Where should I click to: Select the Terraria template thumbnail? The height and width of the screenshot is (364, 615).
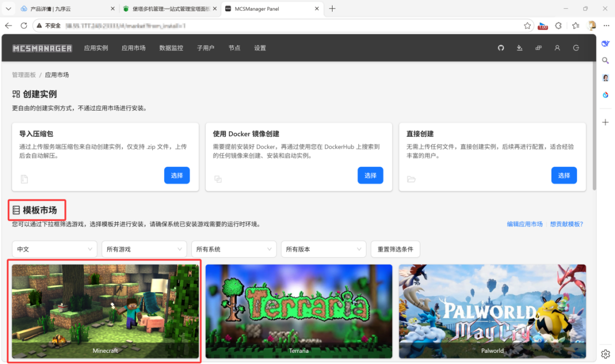pos(299,311)
